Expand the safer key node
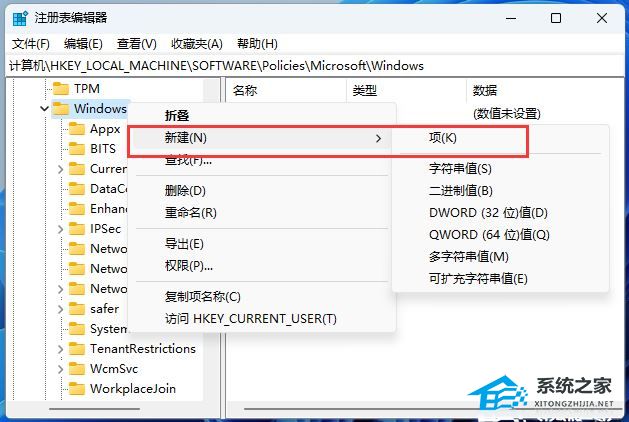 [x=61, y=309]
